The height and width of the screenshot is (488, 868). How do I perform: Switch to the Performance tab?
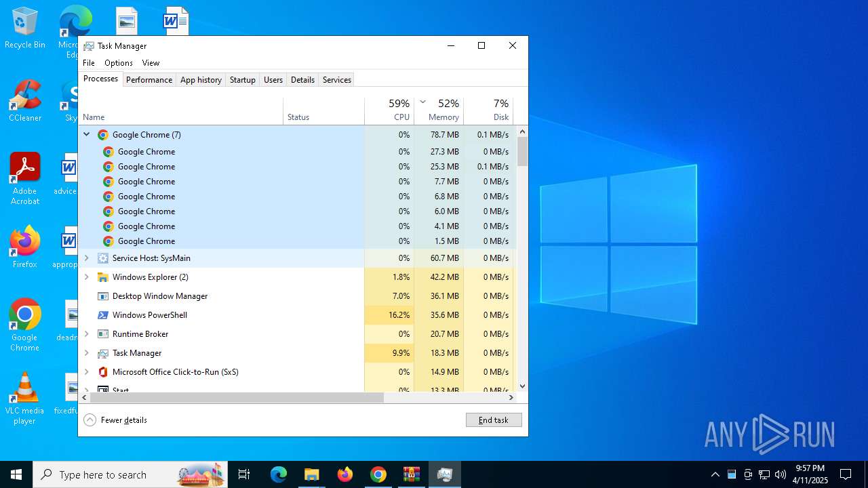pyautogui.click(x=149, y=80)
